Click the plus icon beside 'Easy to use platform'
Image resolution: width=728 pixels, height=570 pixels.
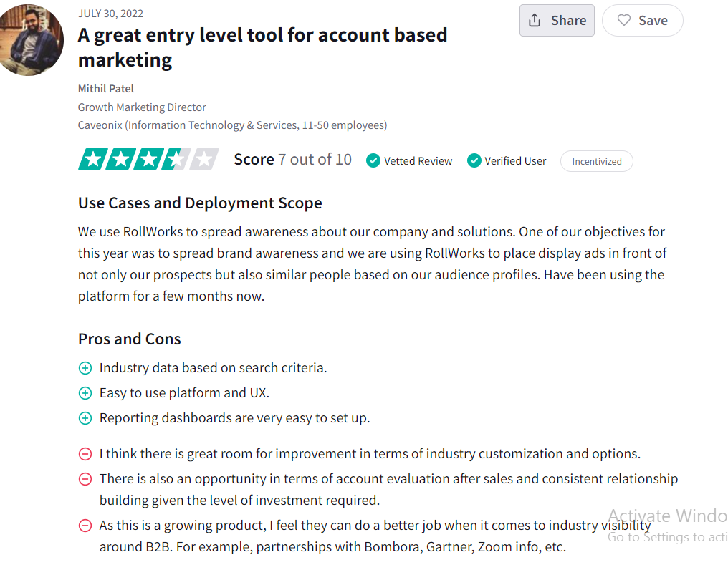click(85, 393)
